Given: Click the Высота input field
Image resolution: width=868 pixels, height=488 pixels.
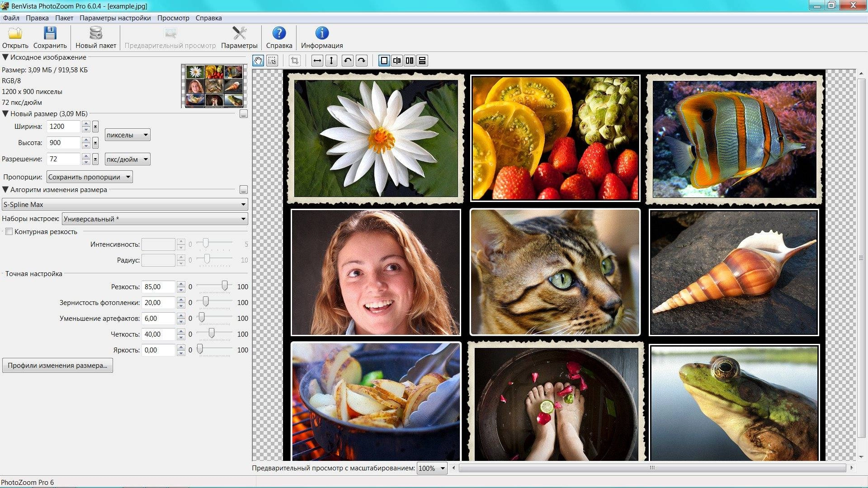Looking at the screenshot, I should [x=64, y=143].
